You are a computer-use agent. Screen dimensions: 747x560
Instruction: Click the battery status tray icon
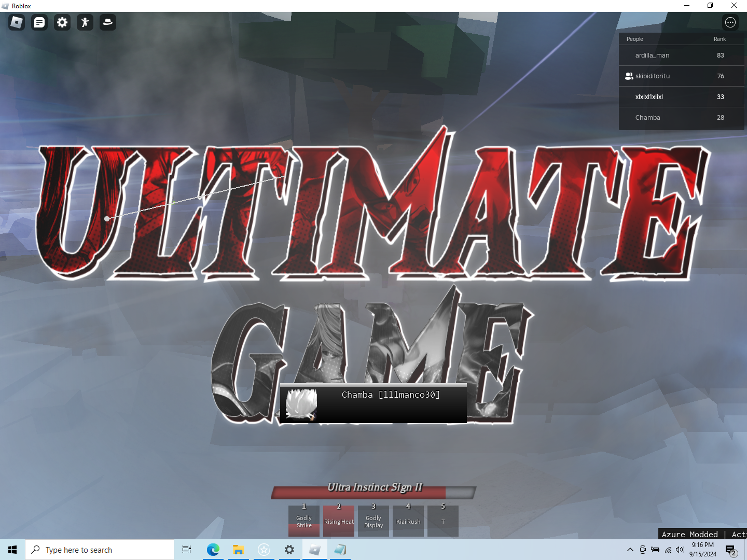coord(655,550)
